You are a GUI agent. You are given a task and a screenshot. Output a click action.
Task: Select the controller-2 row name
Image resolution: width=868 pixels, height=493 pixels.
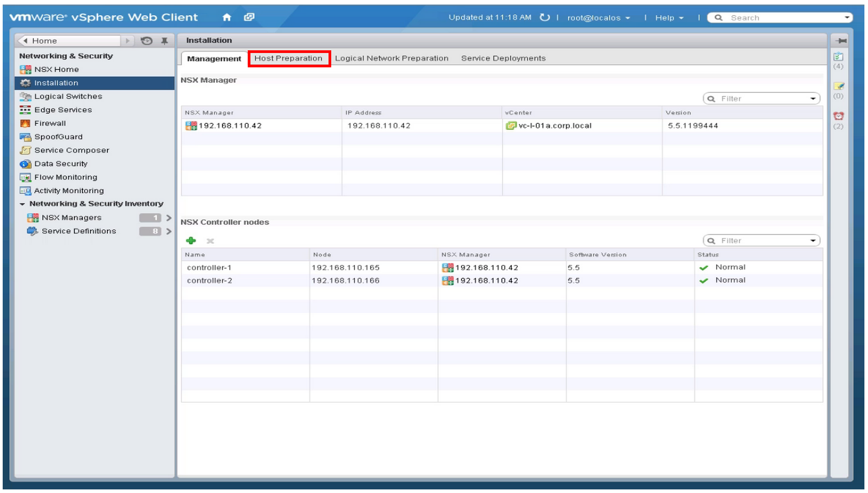point(209,281)
